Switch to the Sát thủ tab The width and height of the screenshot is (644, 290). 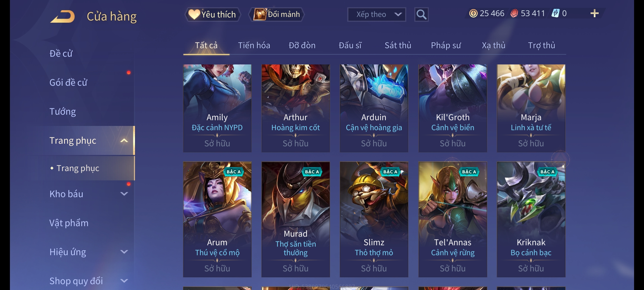(x=398, y=45)
